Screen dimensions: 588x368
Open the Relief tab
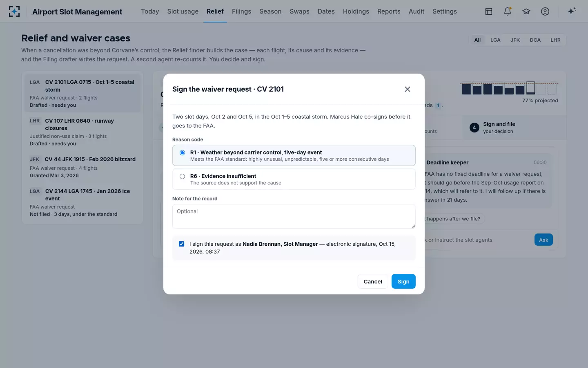tap(215, 11)
